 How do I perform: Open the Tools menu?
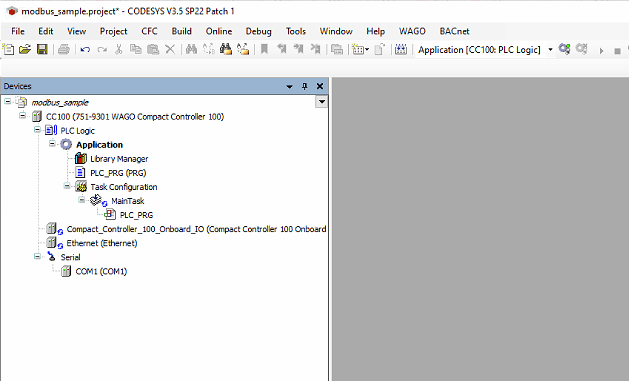(296, 31)
